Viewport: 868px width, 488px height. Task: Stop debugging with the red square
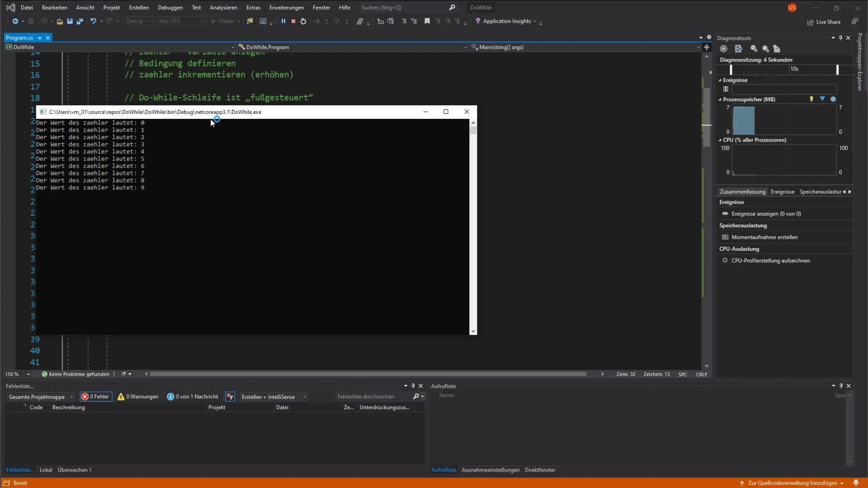click(293, 21)
